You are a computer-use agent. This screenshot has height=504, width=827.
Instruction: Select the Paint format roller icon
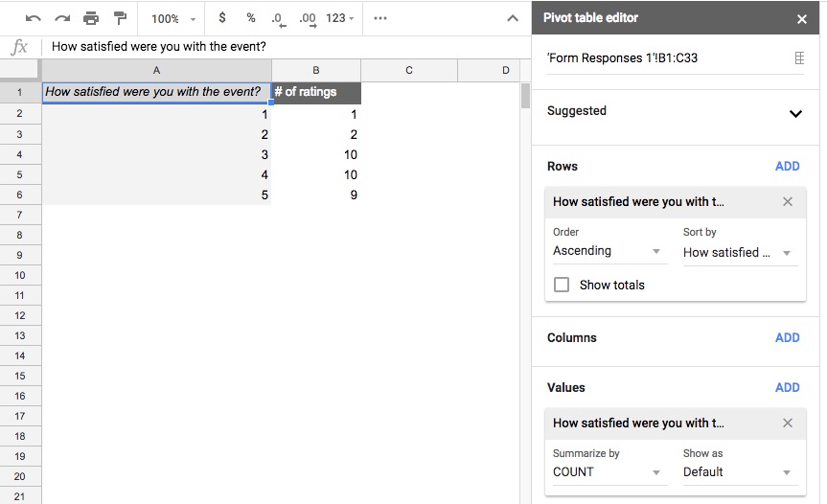(x=120, y=18)
